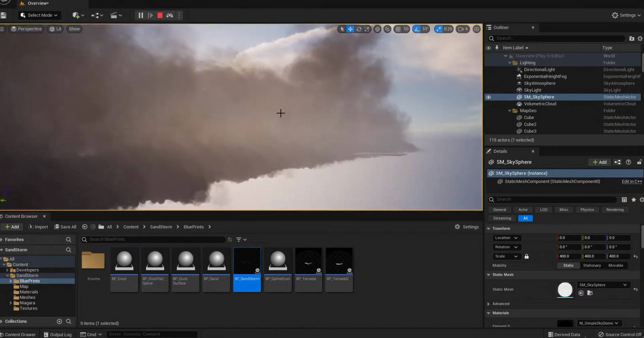Select the rotate transform tool in viewport
Viewport: 644px width, 338px height.
click(x=359, y=29)
